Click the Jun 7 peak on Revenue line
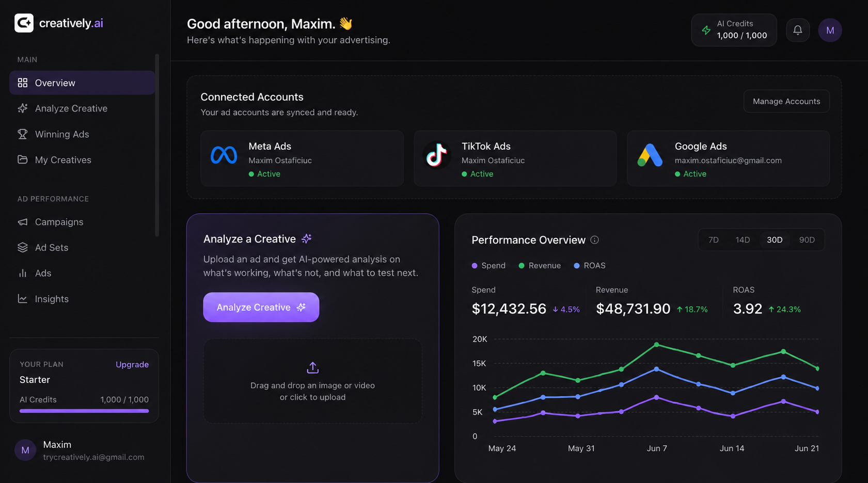Viewport: 868px width, 483px height. 656,344
